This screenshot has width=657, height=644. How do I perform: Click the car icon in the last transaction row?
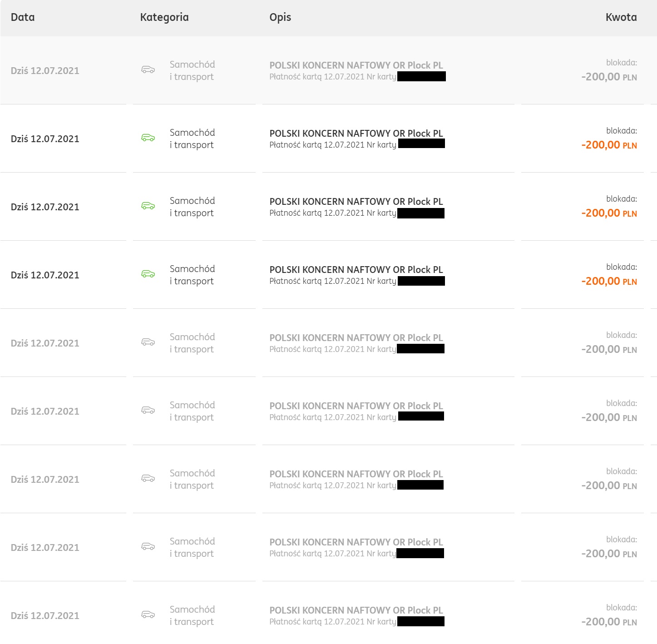(x=148, y=614)
